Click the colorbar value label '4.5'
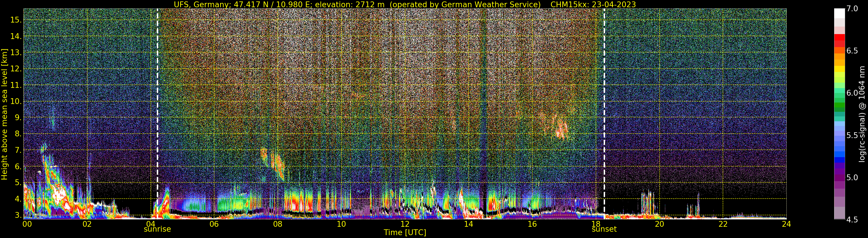 coord(852,220)
